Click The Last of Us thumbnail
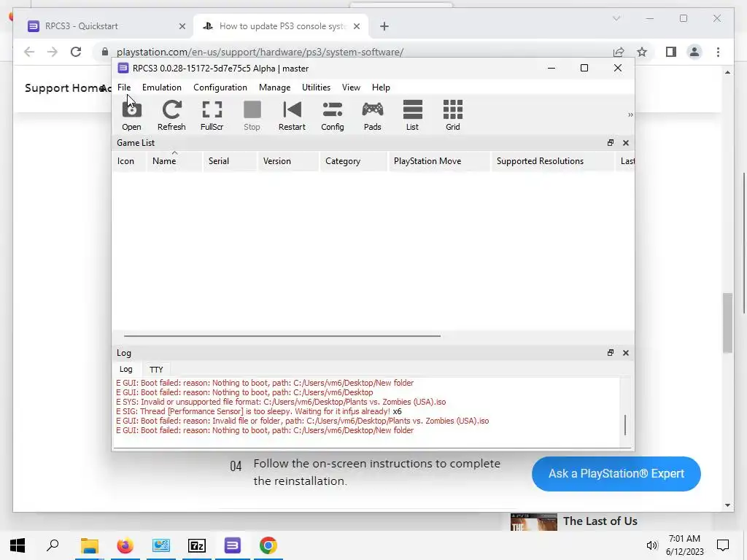This screenshot has width=747, height=560. [533, 522]
